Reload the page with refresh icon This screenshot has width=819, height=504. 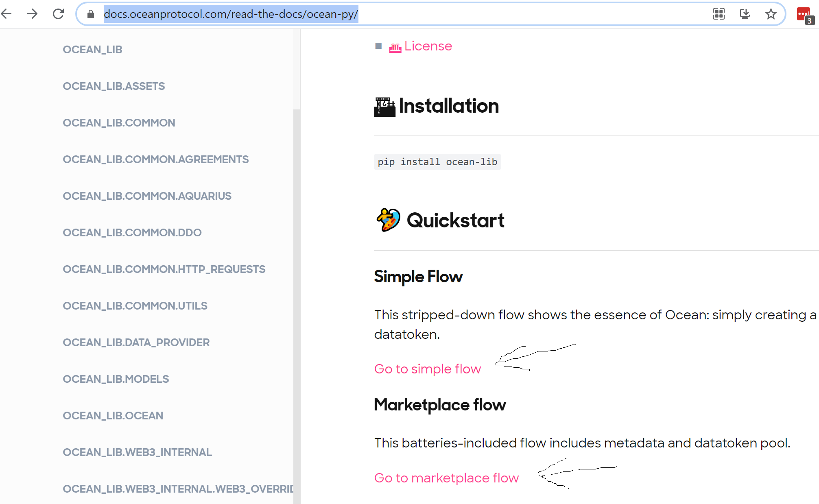tap(59, 14)
